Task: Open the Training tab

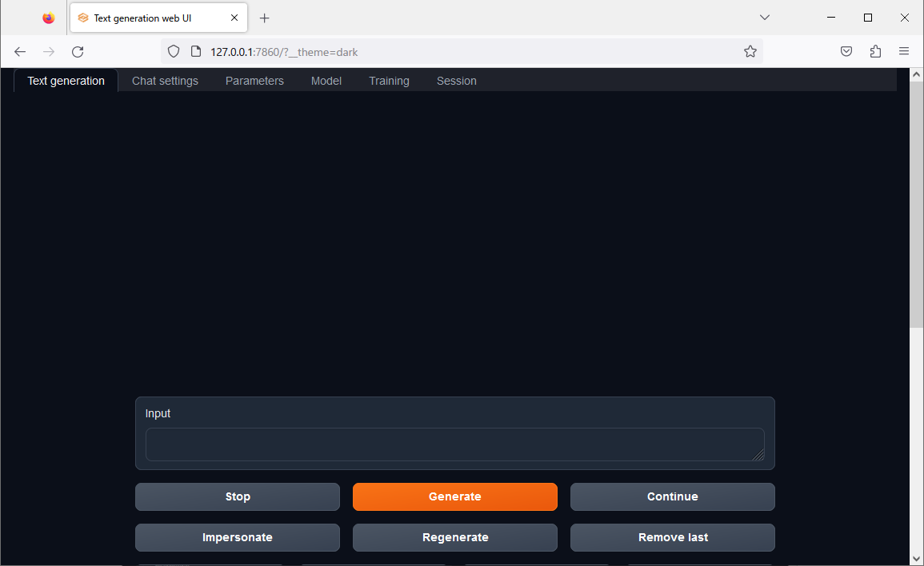Action: click(x=389, y=81)
